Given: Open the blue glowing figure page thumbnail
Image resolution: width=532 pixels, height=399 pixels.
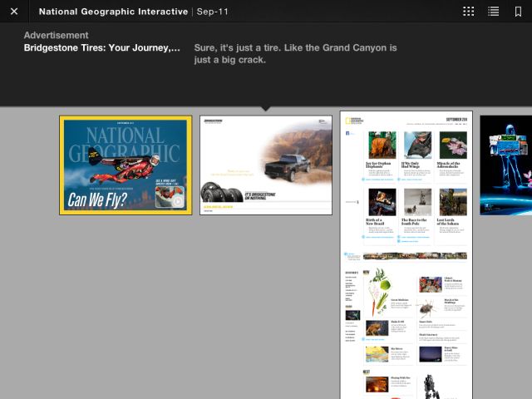Looking at the screenshot, I should tap(506, 165).
